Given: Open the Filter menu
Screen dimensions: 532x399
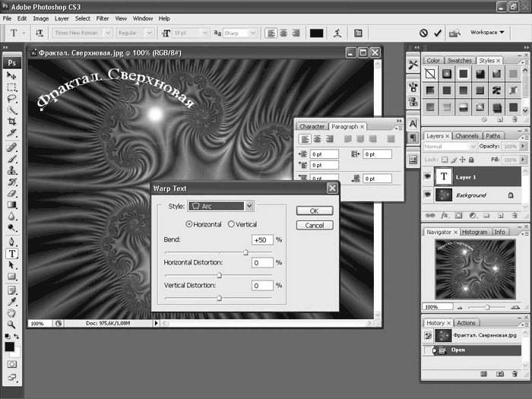Looking at the screenshot, I should [x=103, y=17].
